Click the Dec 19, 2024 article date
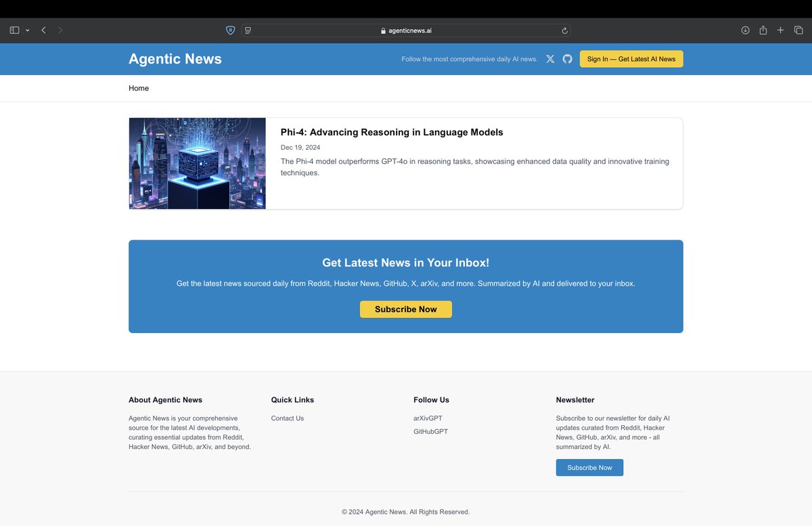The width and height of the screenshot is (812, 526). [x=300, y=147]
